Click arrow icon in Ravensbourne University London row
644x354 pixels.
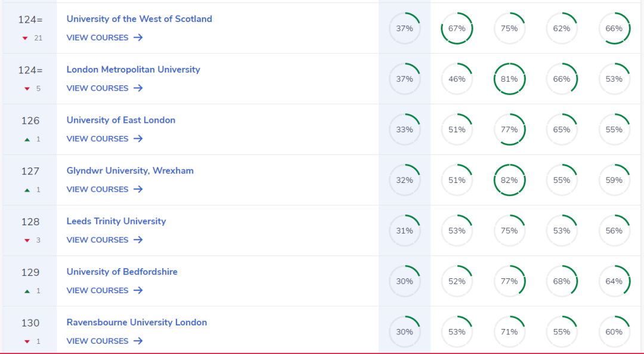[x=138, y=341]
